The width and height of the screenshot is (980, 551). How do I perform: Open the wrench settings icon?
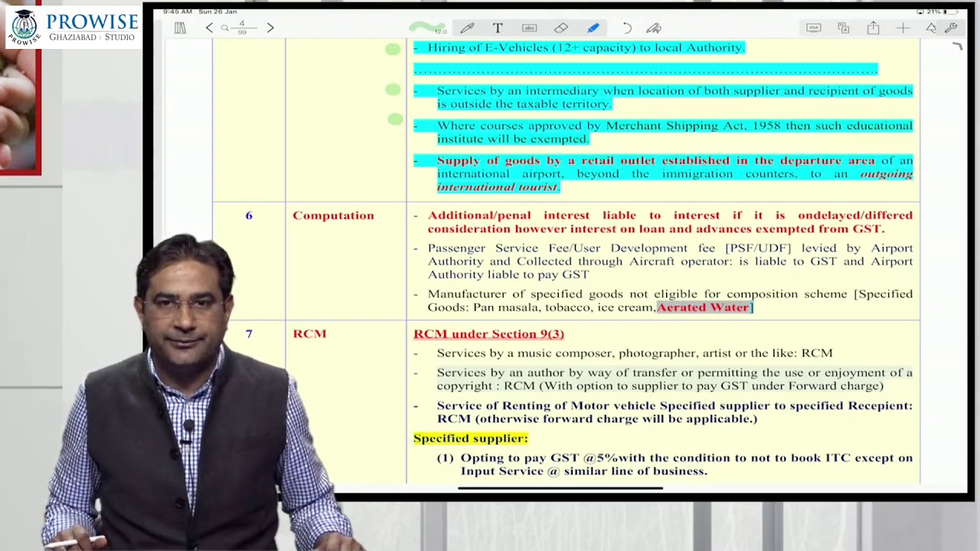tap(952, 28)
